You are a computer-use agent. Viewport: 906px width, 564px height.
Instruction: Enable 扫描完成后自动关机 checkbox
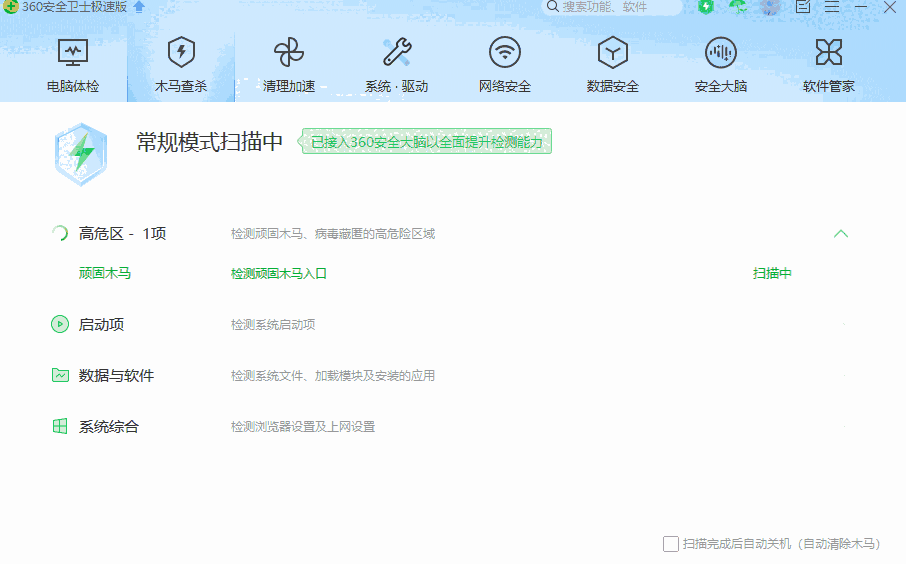671,544
